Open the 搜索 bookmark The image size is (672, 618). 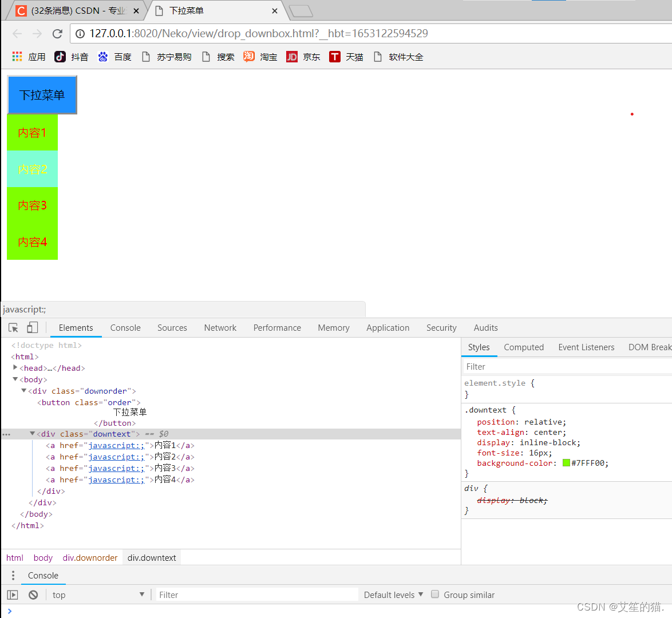pos(218,57)
